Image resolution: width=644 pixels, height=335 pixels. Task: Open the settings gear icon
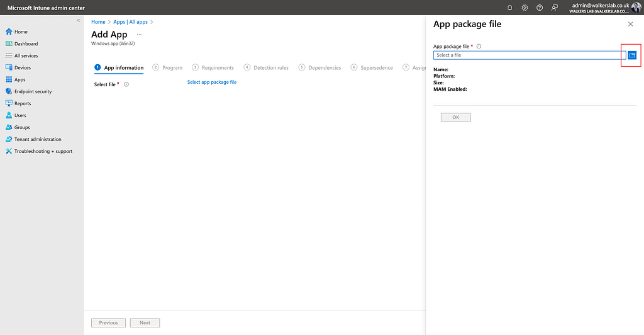[x=525, y=8]
